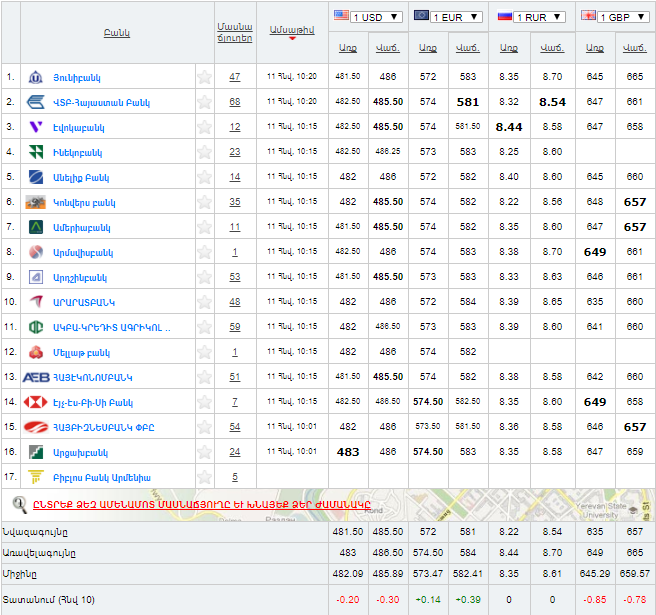Open the 1 RUR currency dropdown
The height and width of the screenshot is (615, 656).
click(540, 17)
